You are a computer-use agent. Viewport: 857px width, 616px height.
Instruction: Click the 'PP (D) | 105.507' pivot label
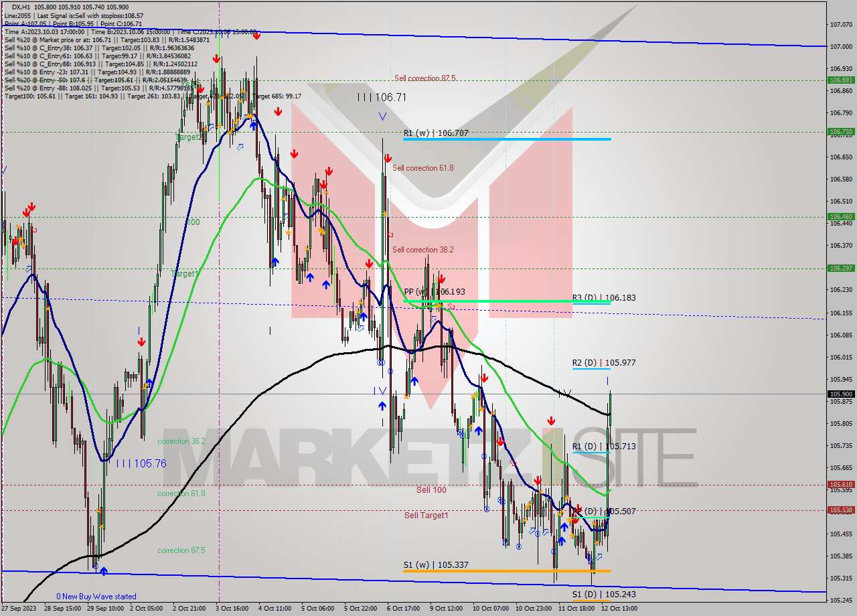coord(604,511)
